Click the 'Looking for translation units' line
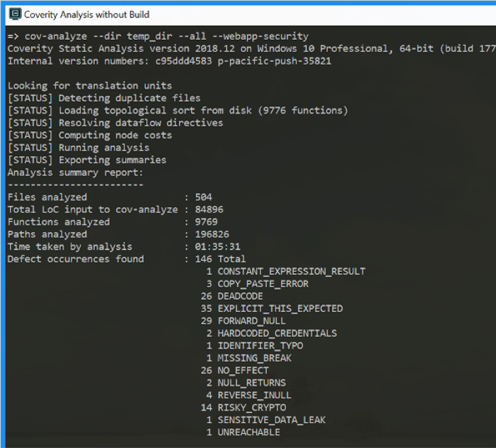The height and width of the screenshot is (448, 496). [x=90, y=85]
